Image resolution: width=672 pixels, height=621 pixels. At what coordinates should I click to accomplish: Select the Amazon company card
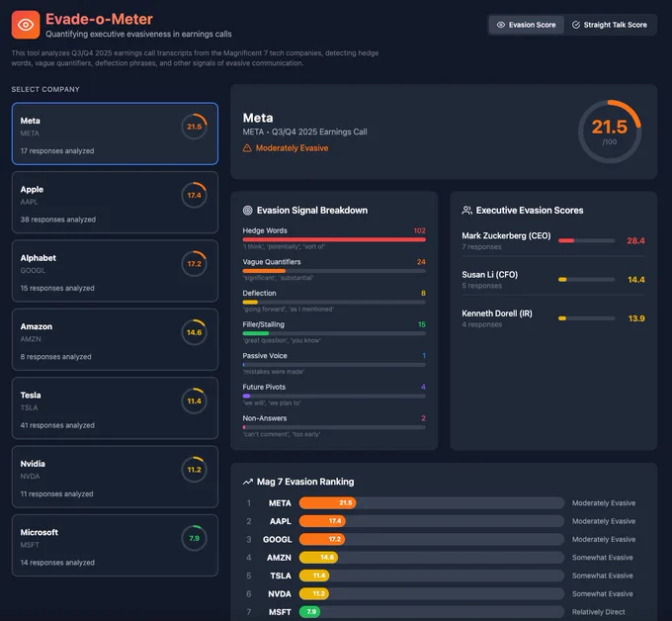pyautogui.click(x=115, y=339)
